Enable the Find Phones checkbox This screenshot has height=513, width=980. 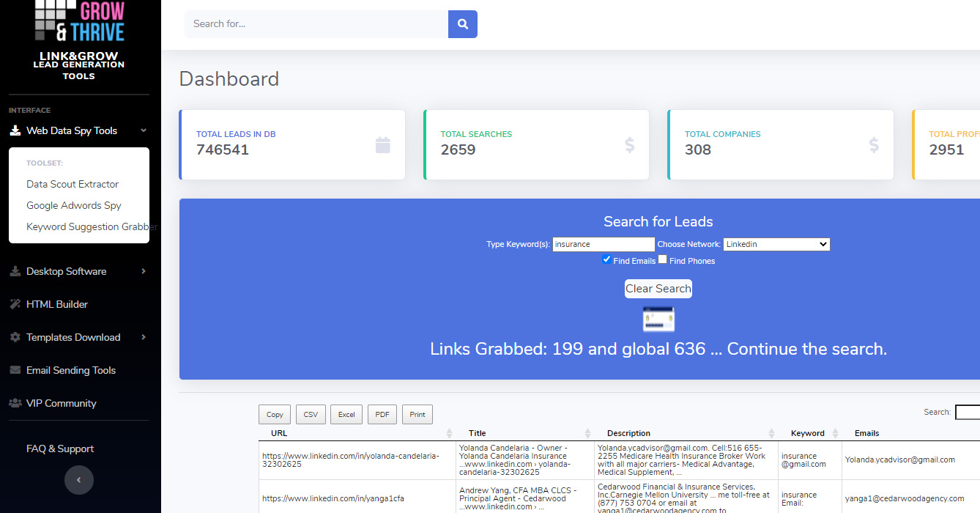click(x=662, y=259)
